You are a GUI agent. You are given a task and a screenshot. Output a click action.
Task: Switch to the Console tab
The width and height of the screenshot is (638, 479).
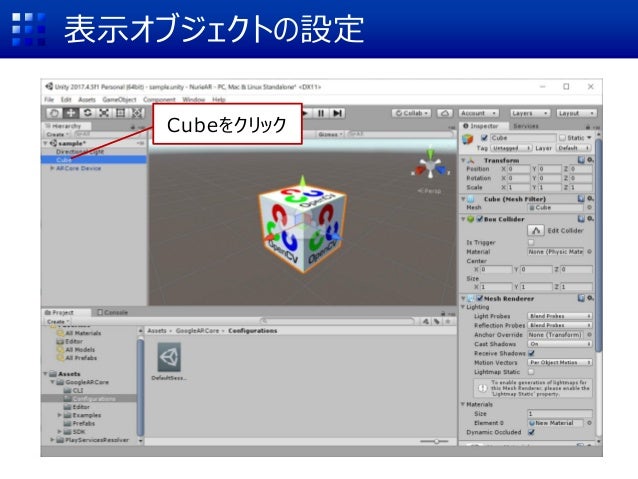tap(113, 313)
